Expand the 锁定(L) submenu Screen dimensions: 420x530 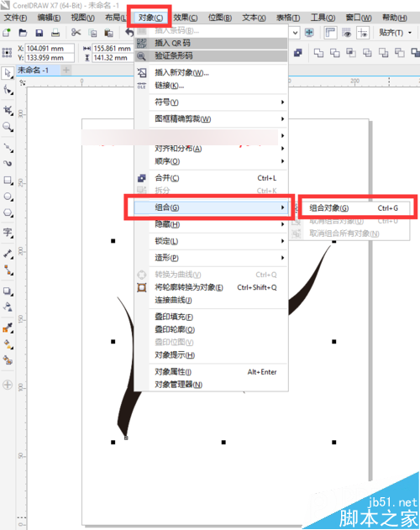[x=218, y=241]
